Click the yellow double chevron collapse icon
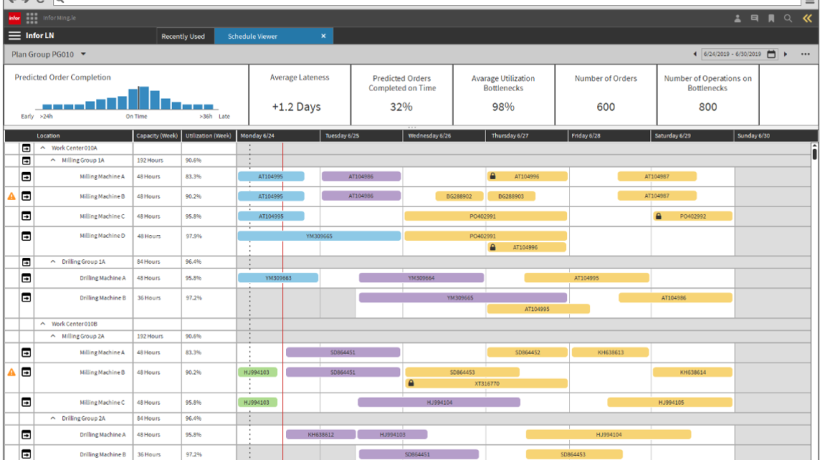The width and height of the screenshot is (820, 460). 807,18
